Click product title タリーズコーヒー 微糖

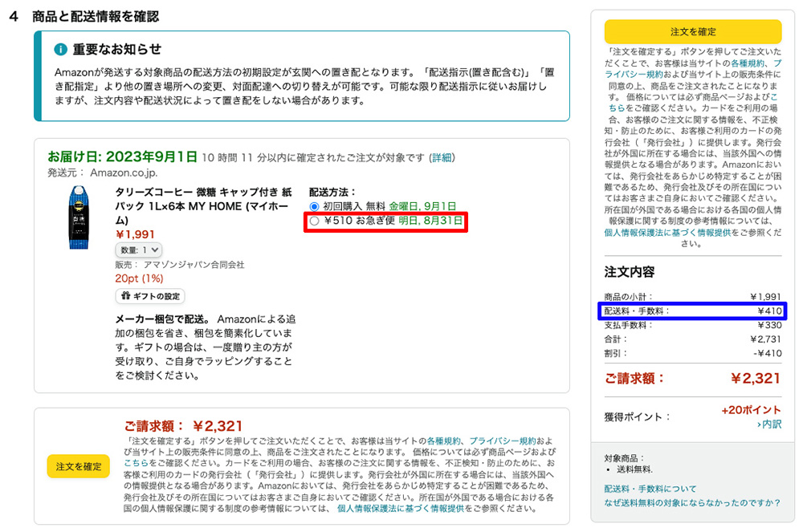point(203,206)
